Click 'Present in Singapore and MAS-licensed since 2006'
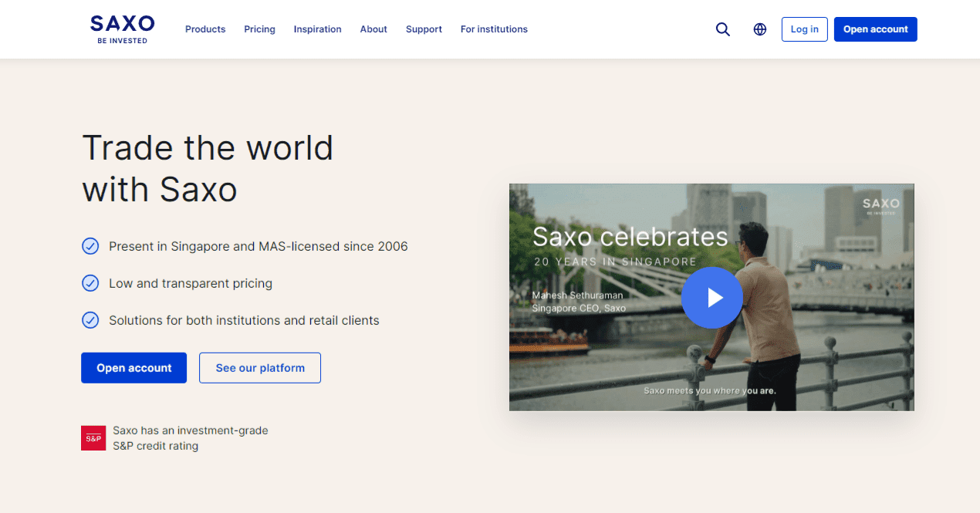This screenshot has width=980, height=513. [258, 247]
